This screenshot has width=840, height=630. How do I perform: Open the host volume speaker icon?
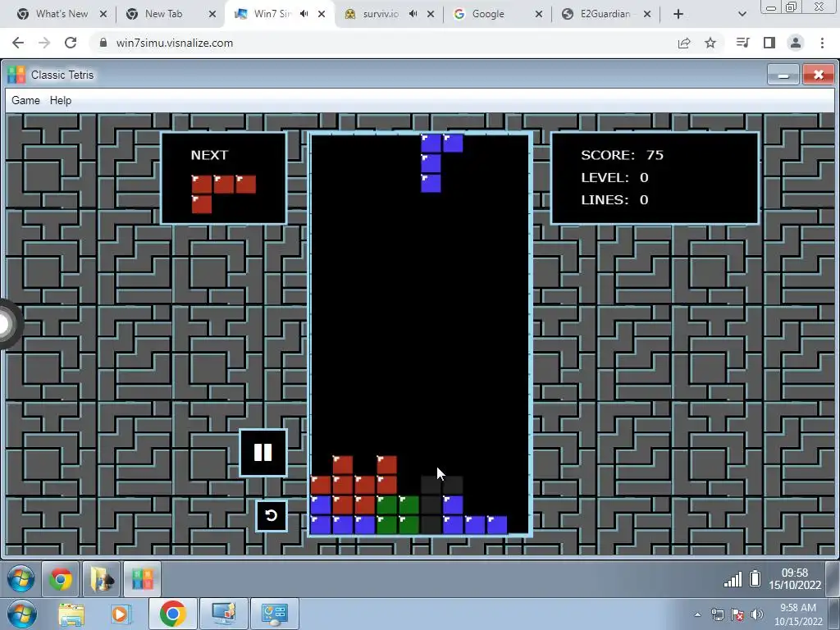point(757,615)
